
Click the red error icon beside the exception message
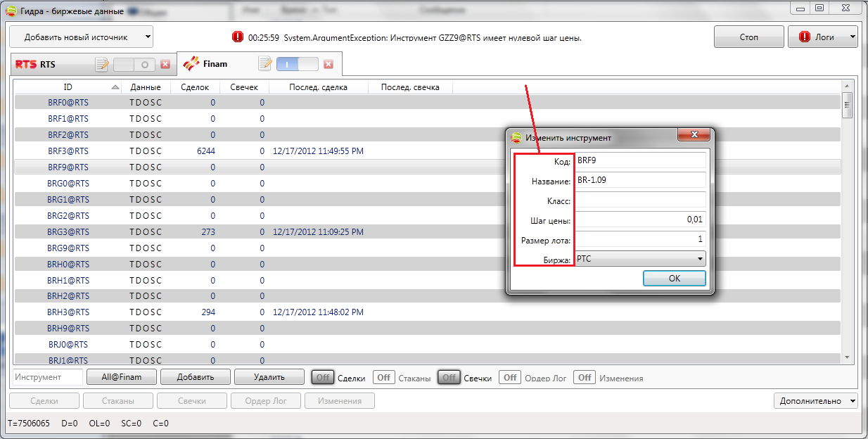237,37
